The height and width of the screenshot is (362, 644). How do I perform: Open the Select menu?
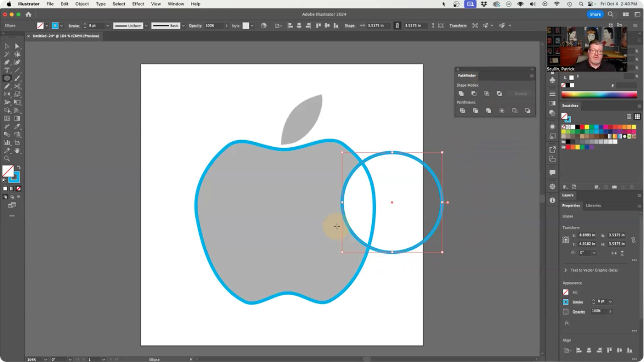coord(119,4)
